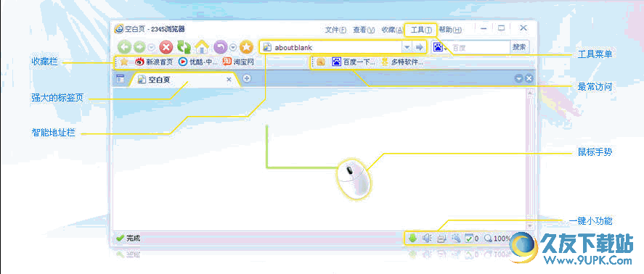The width and height of the screenshot is (644, 274).
Task: Click the 百度 search input box
Action: coord(479,48)
